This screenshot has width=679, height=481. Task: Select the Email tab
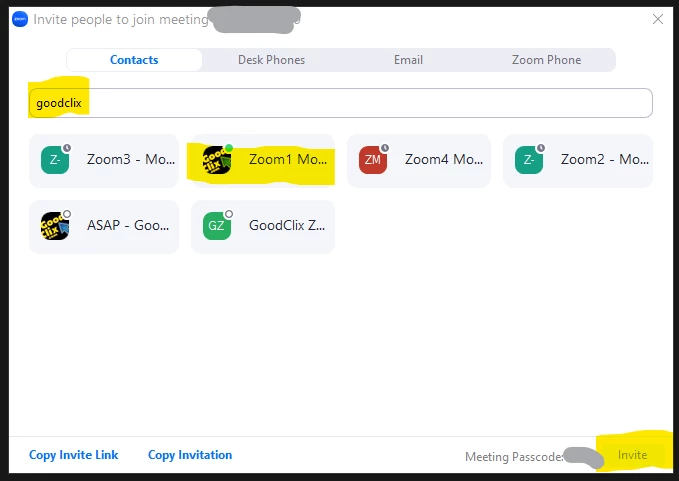408,60
